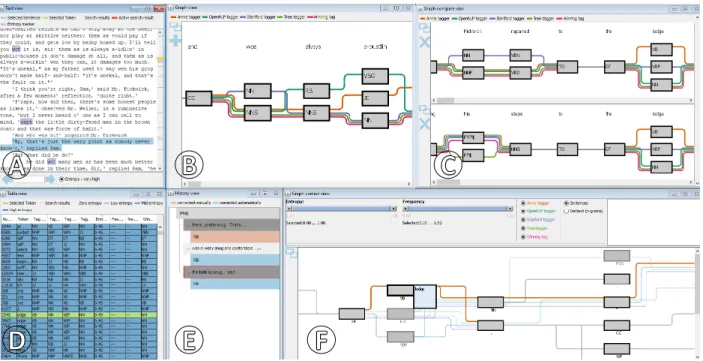Click the Graph correct view title bar
This screenshot has height=361, width=703.
pyautogui.click(x=492, y=193)
